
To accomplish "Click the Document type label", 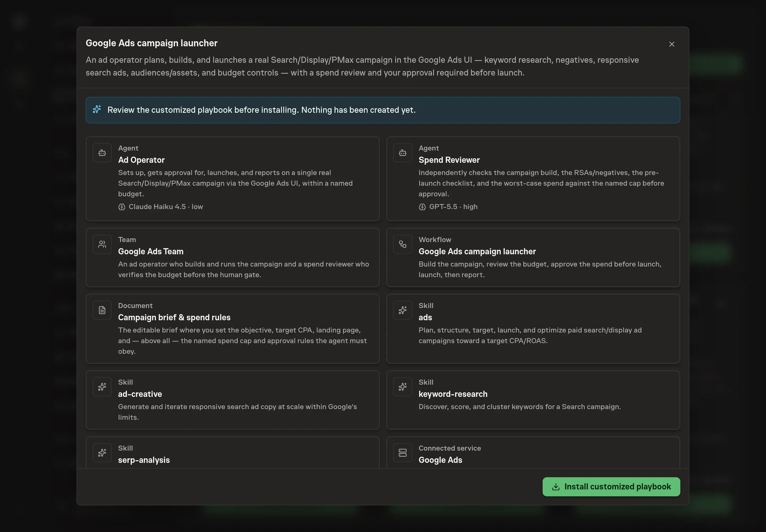I will click(x=135, y=306).
